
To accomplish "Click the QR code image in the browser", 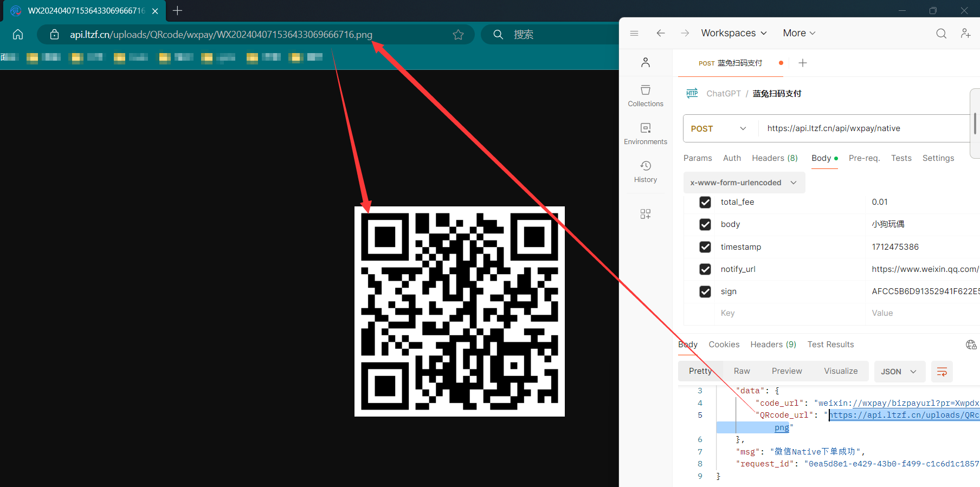I will [460, 311].
